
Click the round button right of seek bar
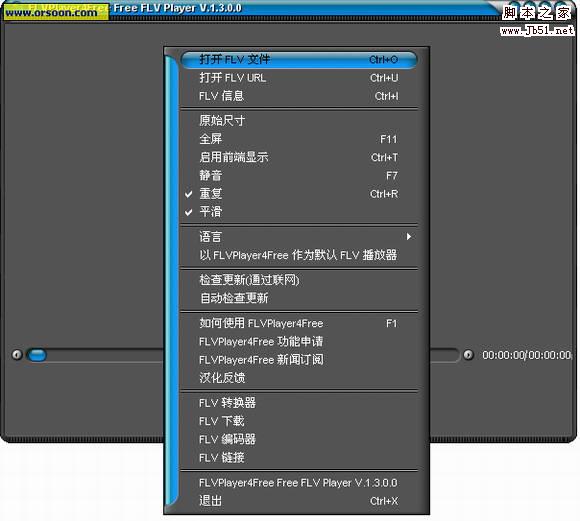pyautogui.click(x=468, y=354)
